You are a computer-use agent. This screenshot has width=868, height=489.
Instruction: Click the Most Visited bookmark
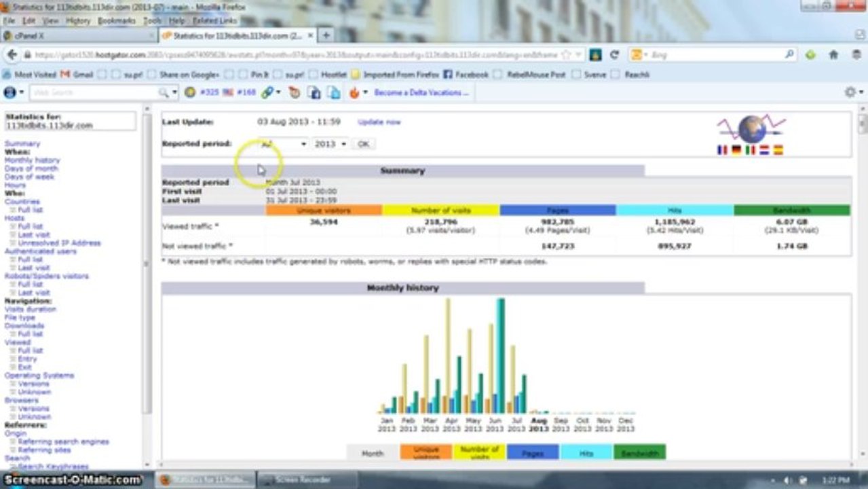click(x=30, y=75)
